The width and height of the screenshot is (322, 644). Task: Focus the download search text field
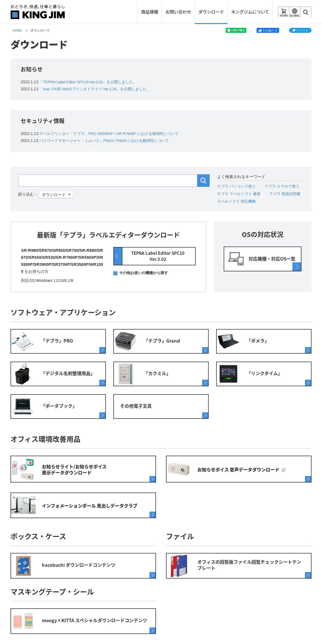tap(108, 181)
